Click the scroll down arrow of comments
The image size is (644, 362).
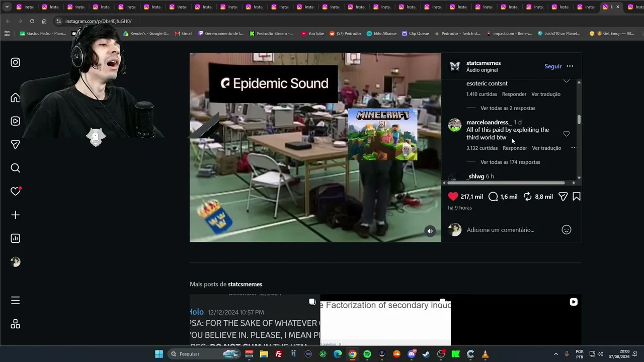[x=579, y=177]
